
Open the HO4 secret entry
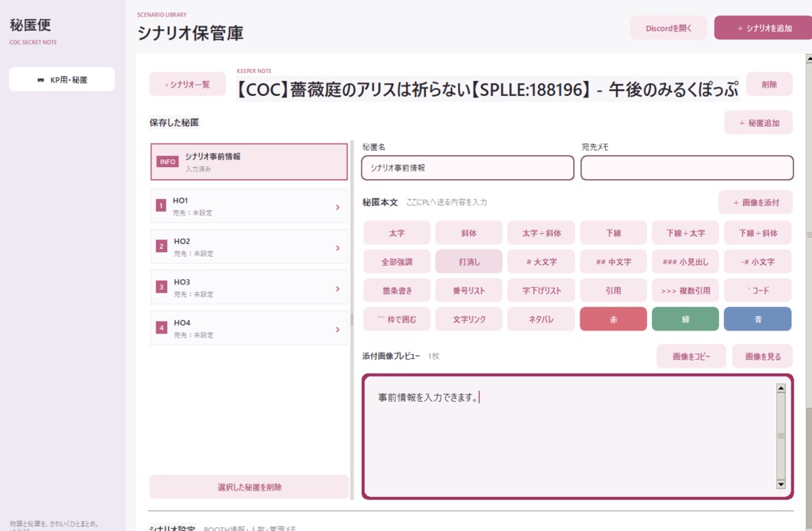tap(249, 328)
